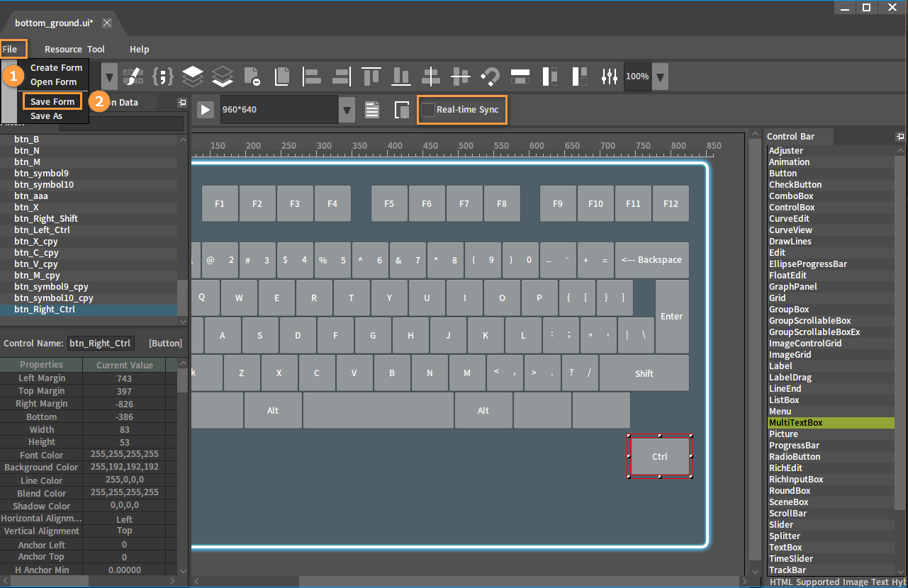Image resolution: width=908 pixels, height=588 pixels.
Task: Select btn_Right_Shift in the control list
Action: (x=89, y=219)
